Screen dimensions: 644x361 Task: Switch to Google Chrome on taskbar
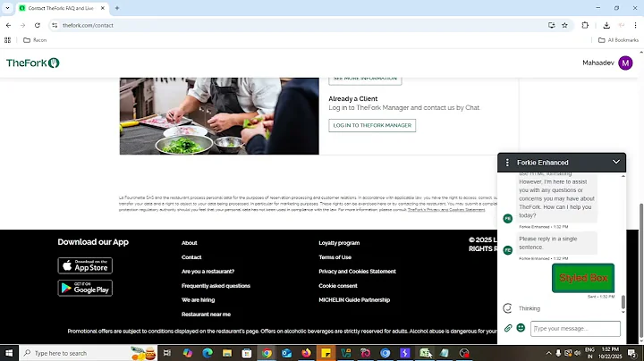click(x=267, y=353)
